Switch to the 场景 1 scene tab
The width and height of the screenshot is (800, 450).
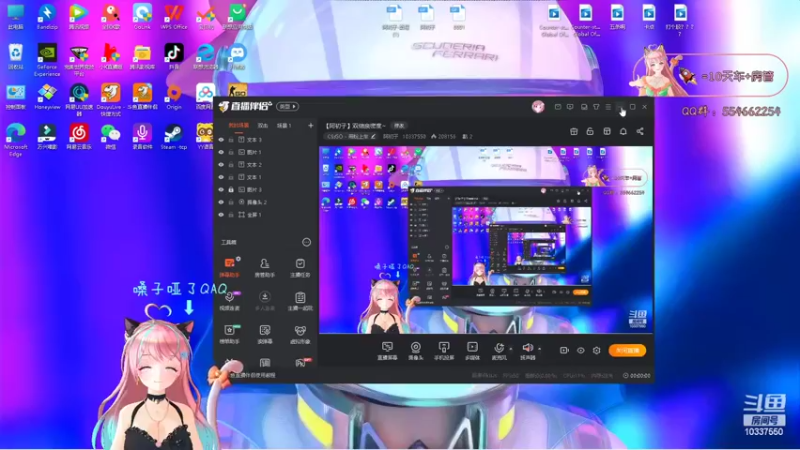click(284, 126)
